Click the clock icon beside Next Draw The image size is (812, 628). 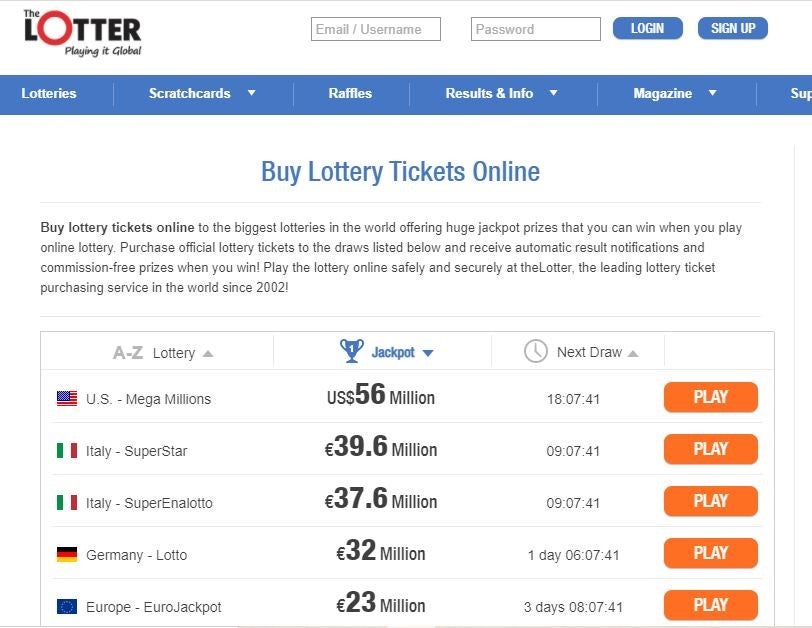click(x=535, y=352)
